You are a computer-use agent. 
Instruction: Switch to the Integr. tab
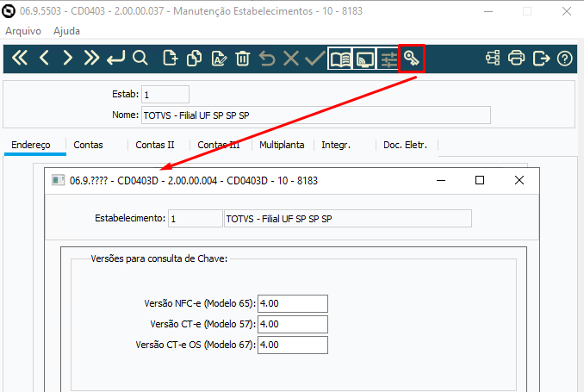pyautogui.click(x=336, y=145)
